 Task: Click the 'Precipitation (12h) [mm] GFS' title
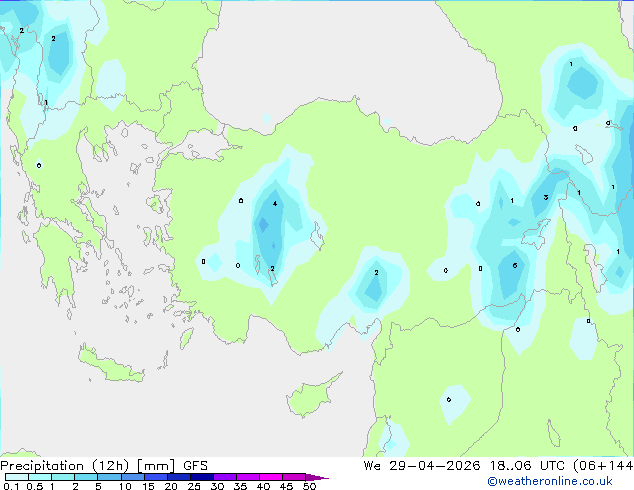click(x=104, y=466)
